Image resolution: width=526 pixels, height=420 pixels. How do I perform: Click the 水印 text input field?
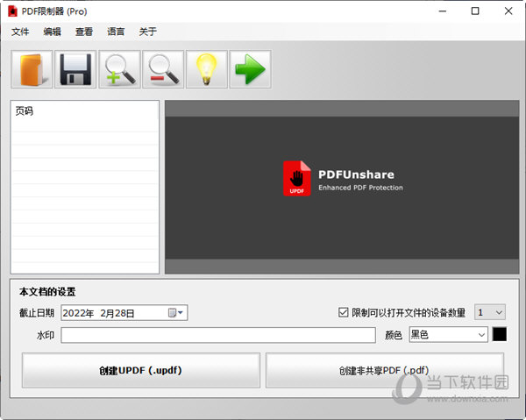[x=218, y=335]
